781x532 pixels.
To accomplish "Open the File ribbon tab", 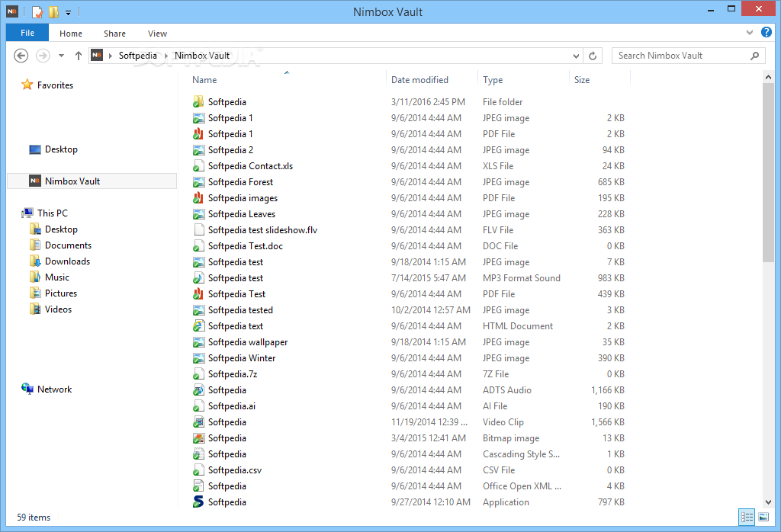I will tap(27, 33).
